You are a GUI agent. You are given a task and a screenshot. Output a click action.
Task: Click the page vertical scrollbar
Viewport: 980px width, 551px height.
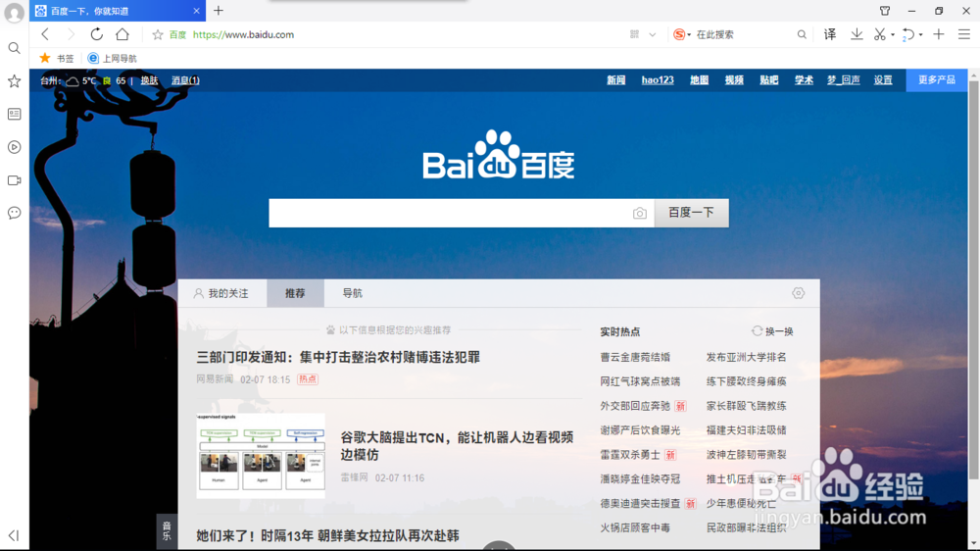(974, 280)
